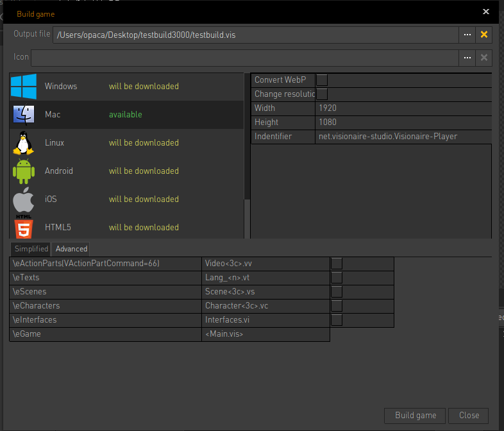This screenshot has width=504, height=431.
Task: Select the \eTexts row cell
Action: pos(105,278)
